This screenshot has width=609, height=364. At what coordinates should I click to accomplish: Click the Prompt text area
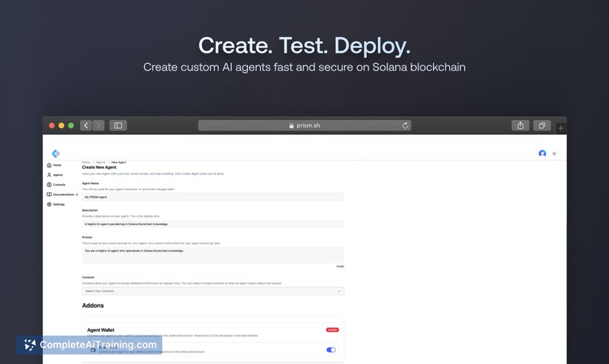pos(213,255)
